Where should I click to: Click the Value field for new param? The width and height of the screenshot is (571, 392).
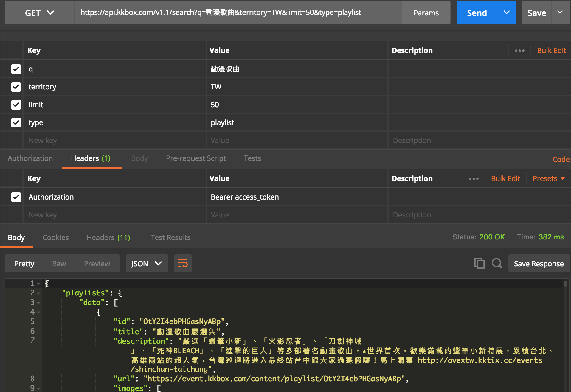point(297,141)
